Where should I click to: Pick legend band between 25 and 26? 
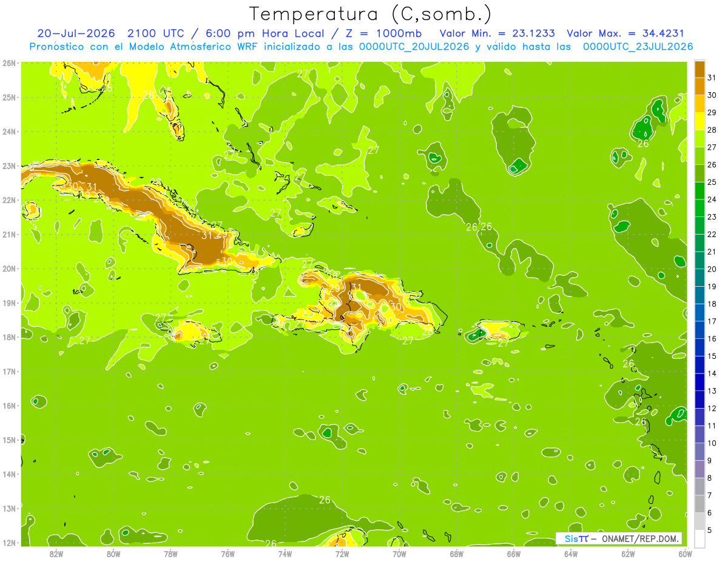pyautogui.click(x=699, y=173)
